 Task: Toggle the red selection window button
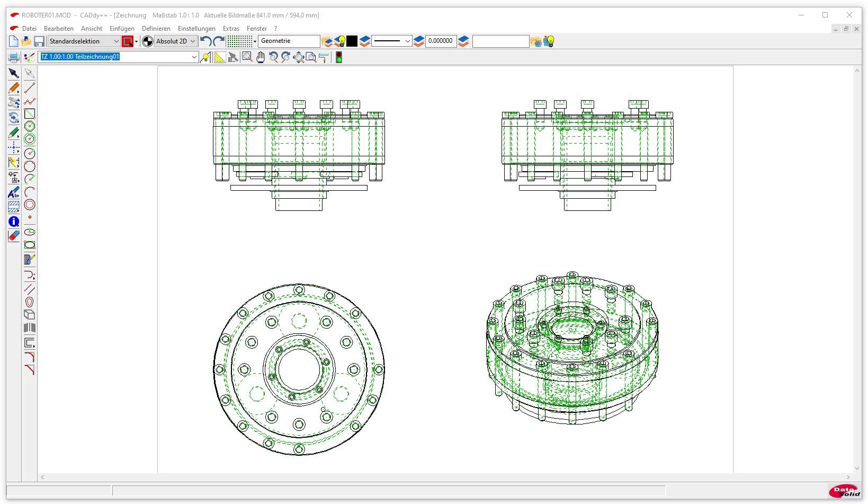tap(128, 41)
